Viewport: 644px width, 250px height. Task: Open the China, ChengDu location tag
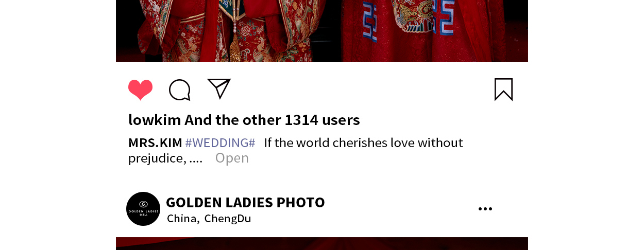tap(209, 219)
